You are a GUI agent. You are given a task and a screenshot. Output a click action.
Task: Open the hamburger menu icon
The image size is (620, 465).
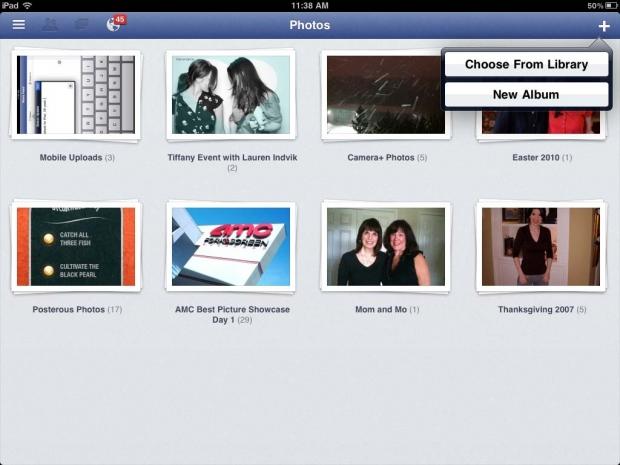pos(19,25)
